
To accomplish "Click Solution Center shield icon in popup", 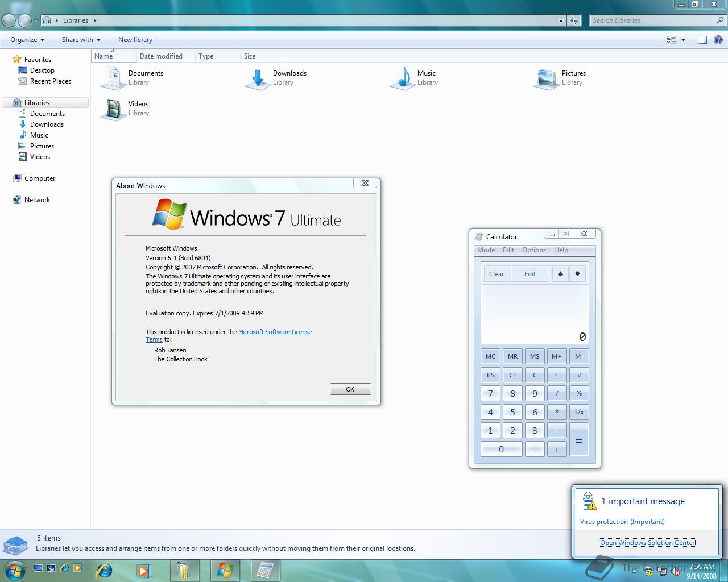I will (x=589, y=501).
